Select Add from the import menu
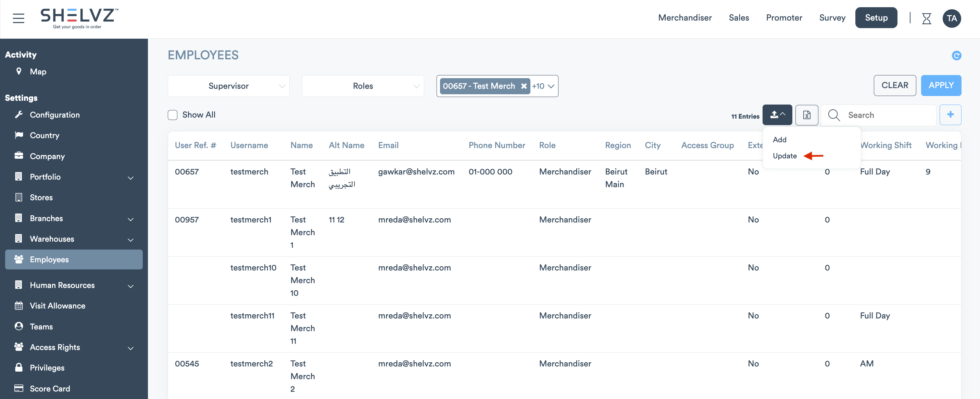 click(779, 140)
